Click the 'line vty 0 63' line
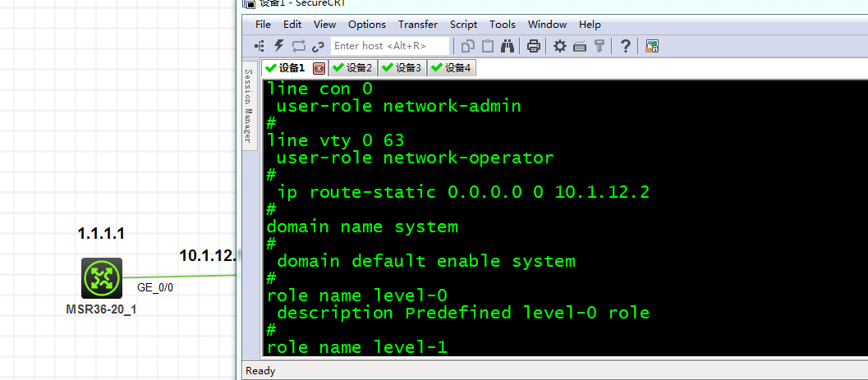868x380 pixels. [x=336, y=140]
